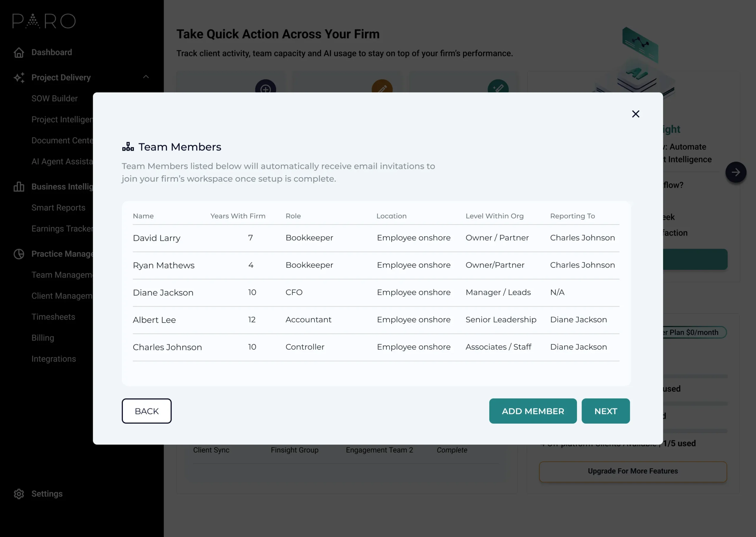Screen dimensions: 756x537
Task: Close the Team Members dialog with X
Action: [635, 114]
